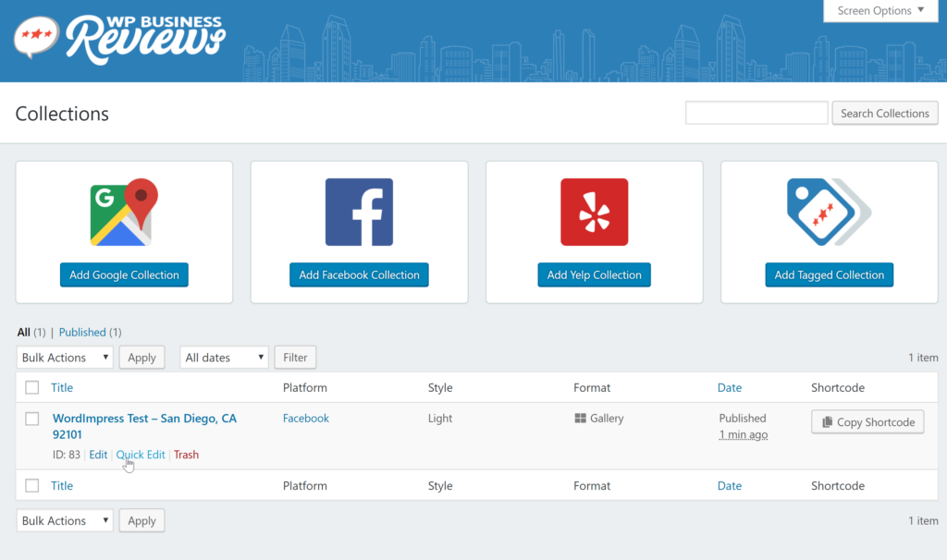Image resolution: width=947 pixels, height=560 pixels.
Task: Click the Published status text in row
Action: click(743, 419)
